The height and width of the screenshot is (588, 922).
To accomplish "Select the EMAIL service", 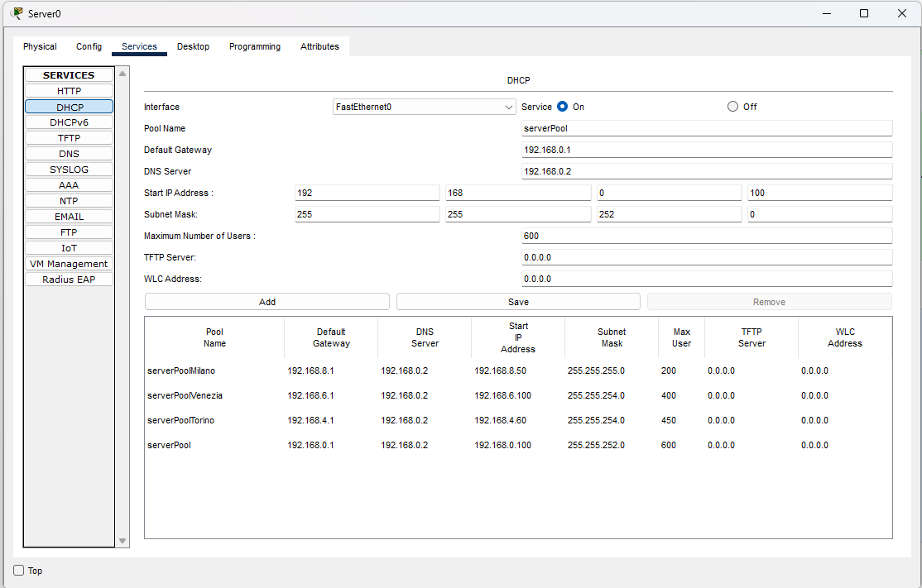I will (x=69, y=216).
